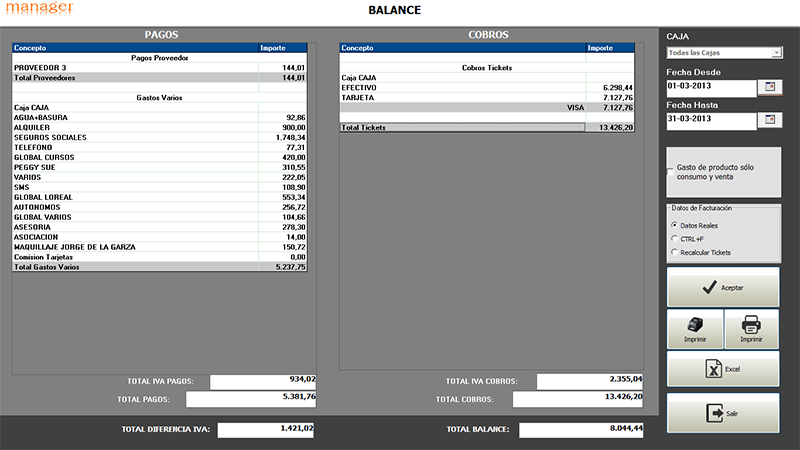The width and height of the screenshot is (800, 450).
Task: Select the ALQUILER expense row
Action: pos(134,127)
